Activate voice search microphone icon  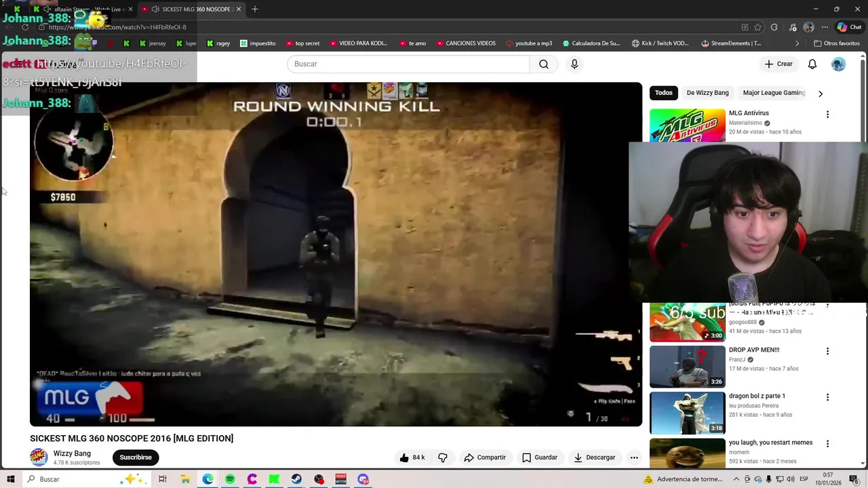pyautogui.click(x=574, y=64)
